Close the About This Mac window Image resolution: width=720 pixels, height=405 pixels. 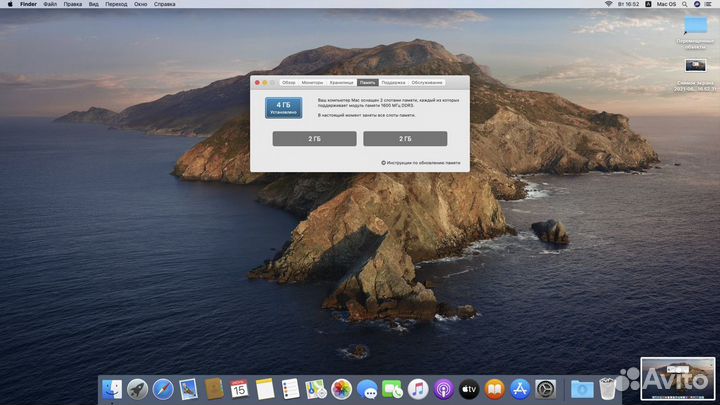(x=257, y=83)
